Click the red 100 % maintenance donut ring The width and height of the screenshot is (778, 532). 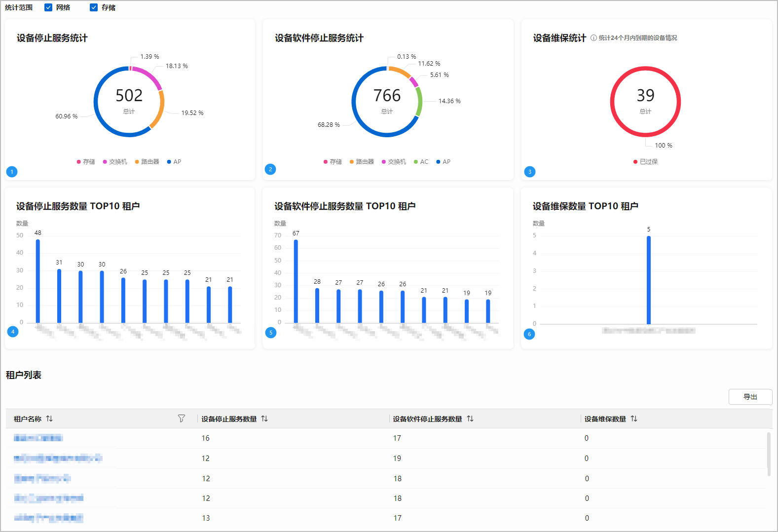coord(646,134)
